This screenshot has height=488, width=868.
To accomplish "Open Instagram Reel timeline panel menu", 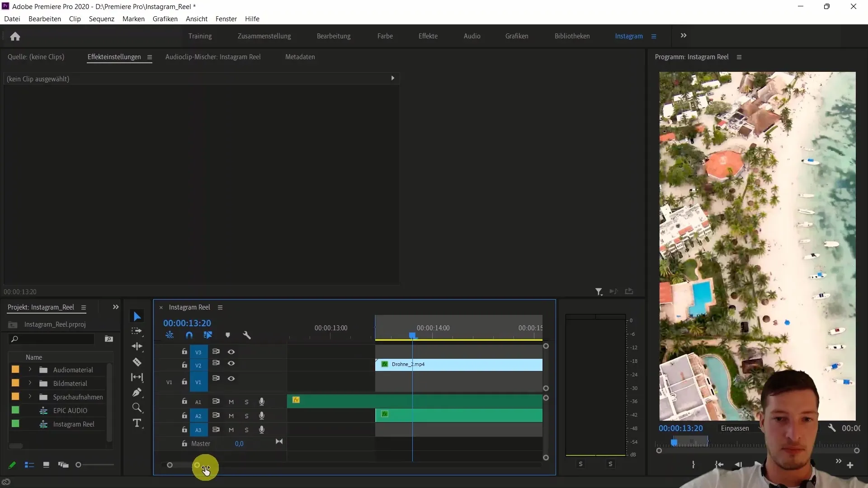I will click(x=220, y=307).
